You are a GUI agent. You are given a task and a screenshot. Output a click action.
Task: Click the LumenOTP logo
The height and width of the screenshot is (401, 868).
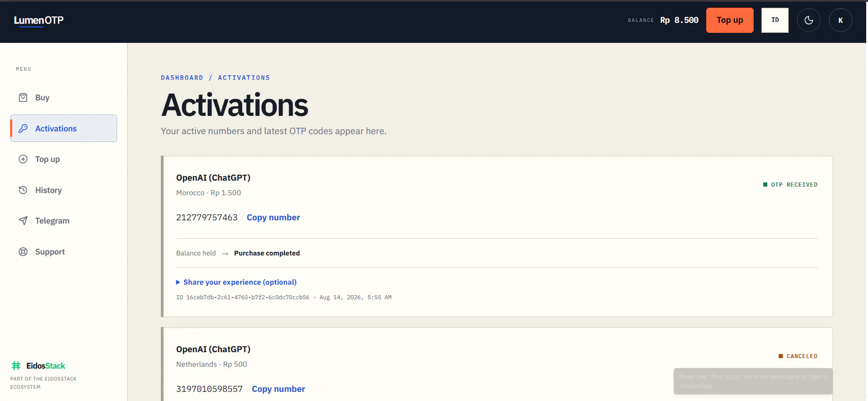point(39,20)
